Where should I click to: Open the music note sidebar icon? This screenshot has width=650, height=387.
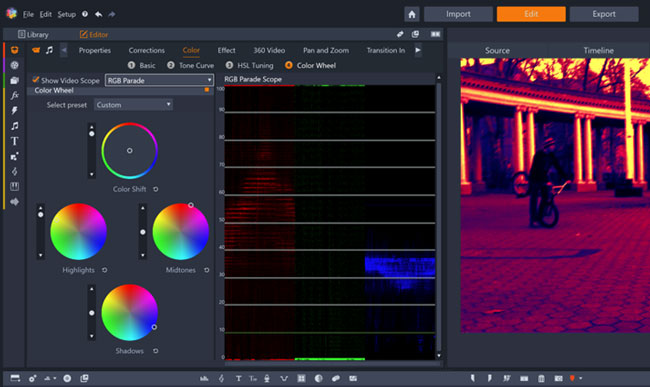tap(15, 126)
